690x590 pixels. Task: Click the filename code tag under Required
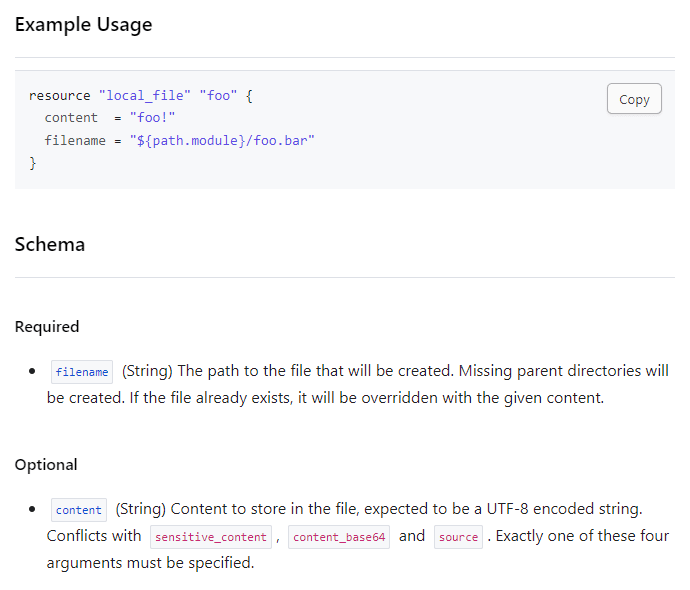click(82, 372)
